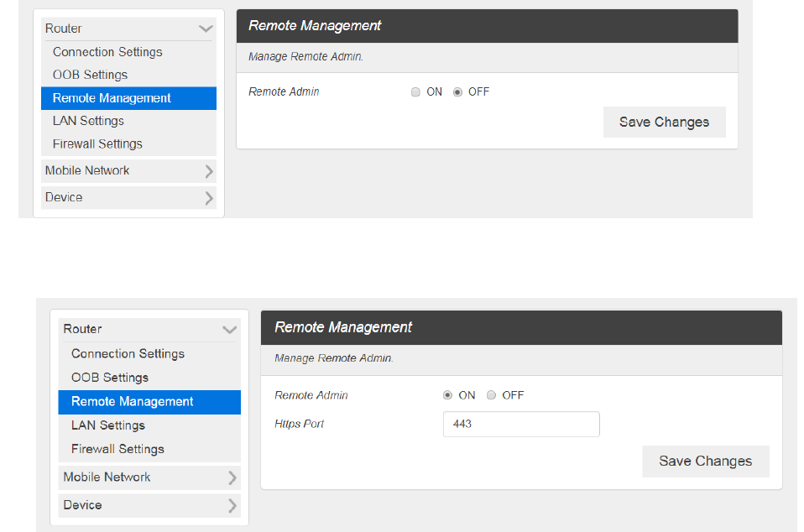The width and height of the screenshot is (804, 532).
Task: Click the already-selected Remote Admin OFF radio
Action: (457, 92)
